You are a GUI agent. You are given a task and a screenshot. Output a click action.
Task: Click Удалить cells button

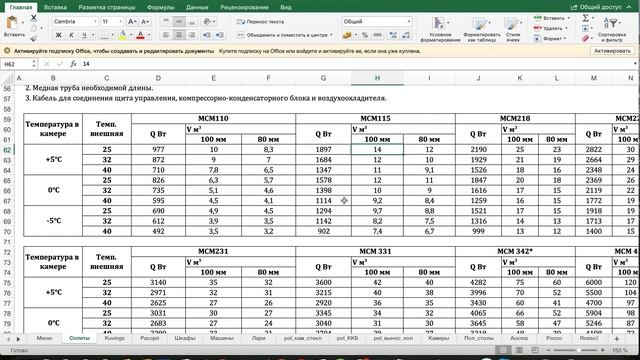[551, 28]
